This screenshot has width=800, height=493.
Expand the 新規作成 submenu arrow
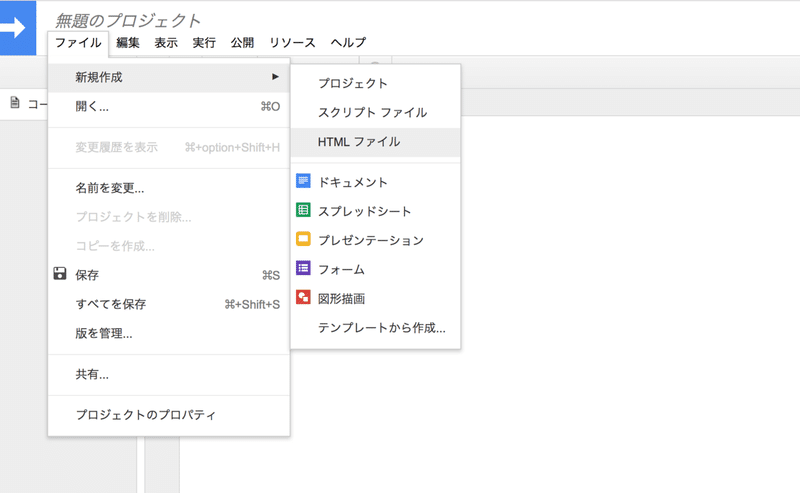click(276, 77)
